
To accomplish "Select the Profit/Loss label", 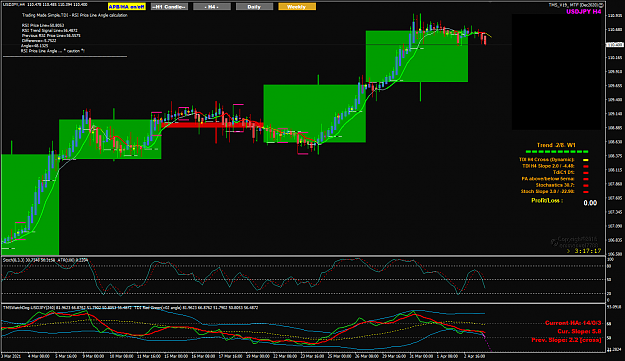I will [547, 201].
